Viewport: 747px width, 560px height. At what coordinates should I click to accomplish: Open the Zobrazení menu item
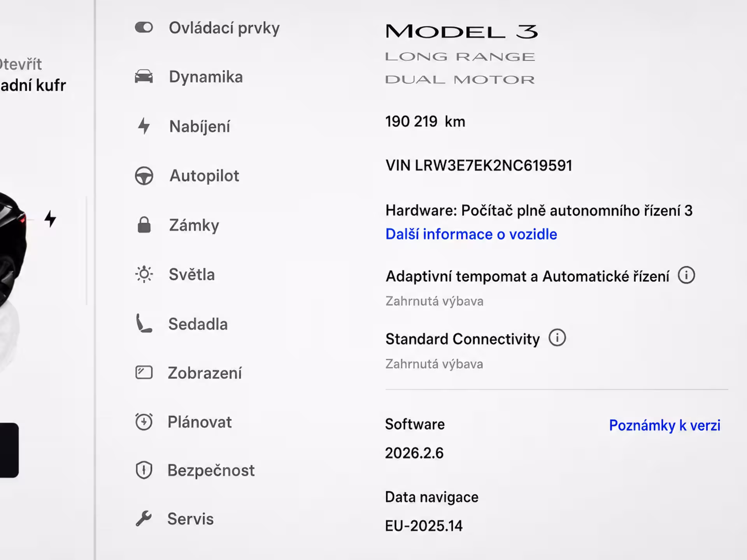point(189,373)
